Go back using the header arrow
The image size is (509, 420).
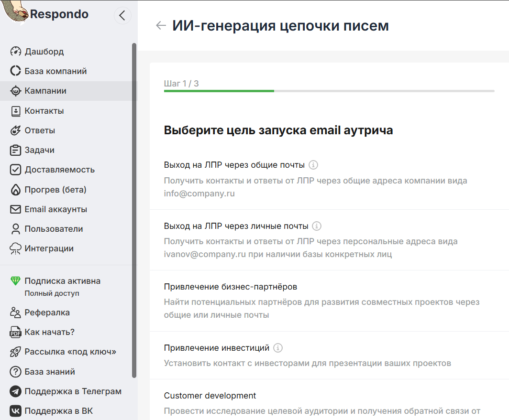click(161, 25)
